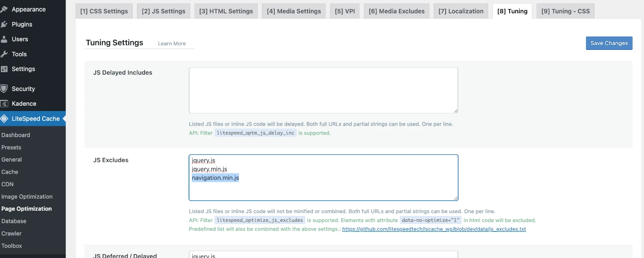Open the js_excludes.txt GitHub link
The image size is (644, 258).
(x=434, y=229)
